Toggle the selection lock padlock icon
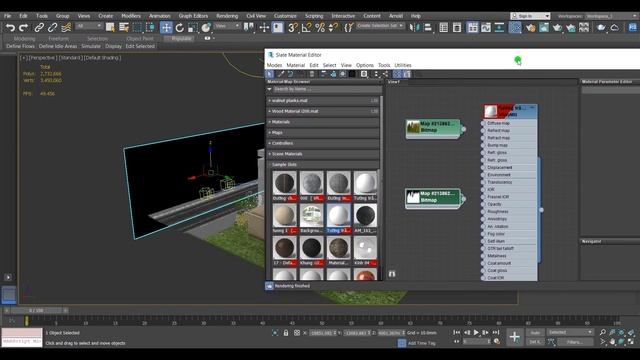 286,333
